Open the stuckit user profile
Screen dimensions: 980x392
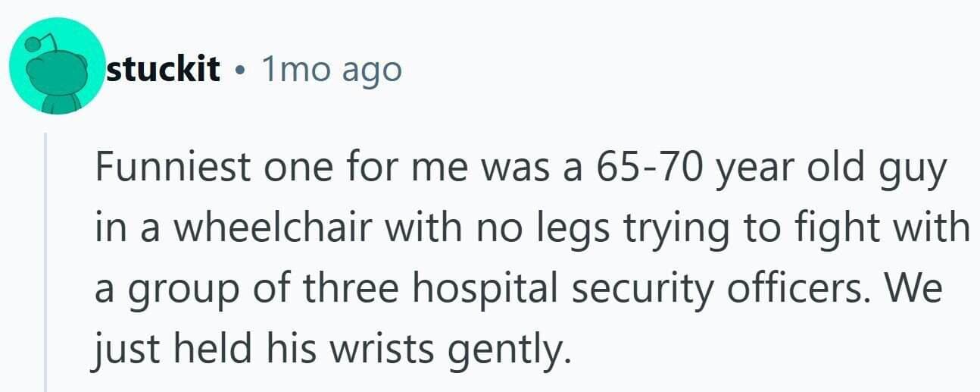(164, 70)
